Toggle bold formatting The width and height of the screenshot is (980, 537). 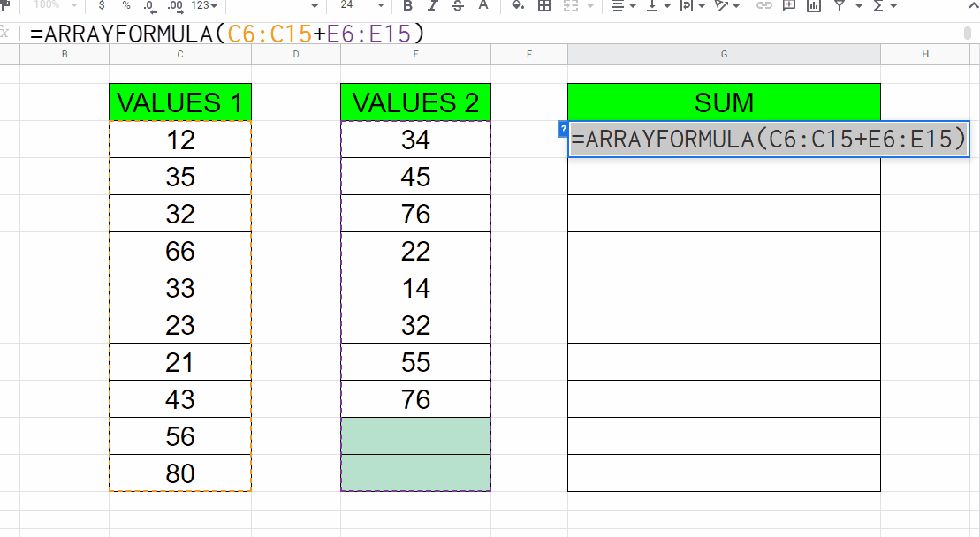[x=408, y=5]
